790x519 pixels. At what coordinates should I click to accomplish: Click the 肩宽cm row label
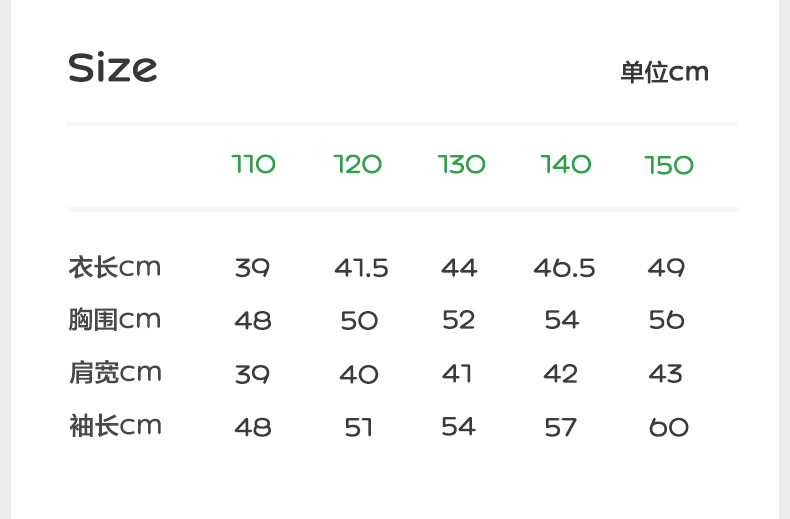click(x=114, y=373)
